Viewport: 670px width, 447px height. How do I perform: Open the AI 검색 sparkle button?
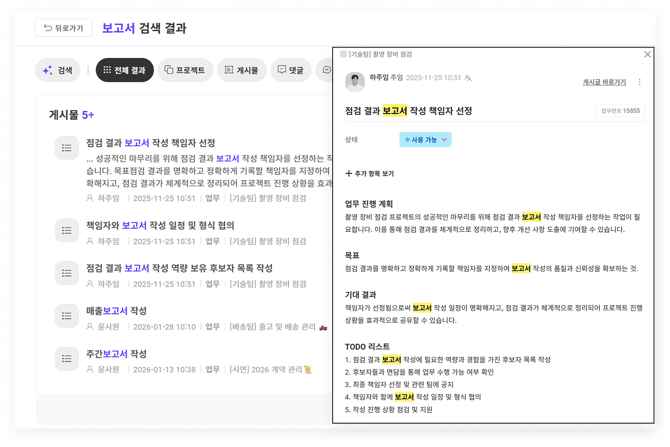click(x=58, y=70)
